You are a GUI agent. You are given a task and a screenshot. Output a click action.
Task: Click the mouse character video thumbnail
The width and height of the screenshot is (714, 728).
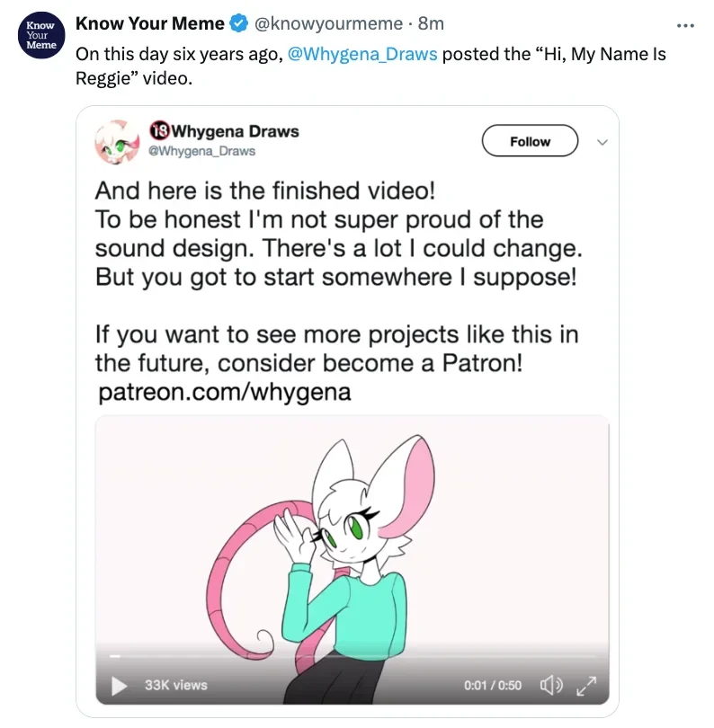(x=353, y=559)
